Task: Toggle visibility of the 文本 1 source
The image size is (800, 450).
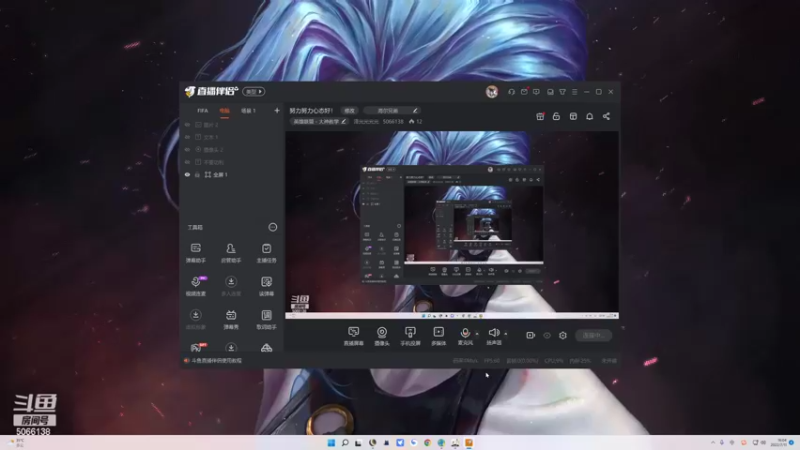Action: click(187, 137)
